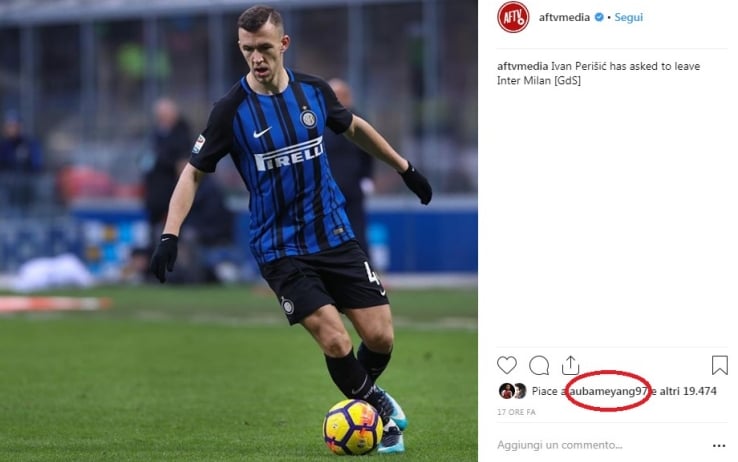Viewport: 738px width, 462px height.
Task: Click the Piace a likes label
Action: [549, 391]
